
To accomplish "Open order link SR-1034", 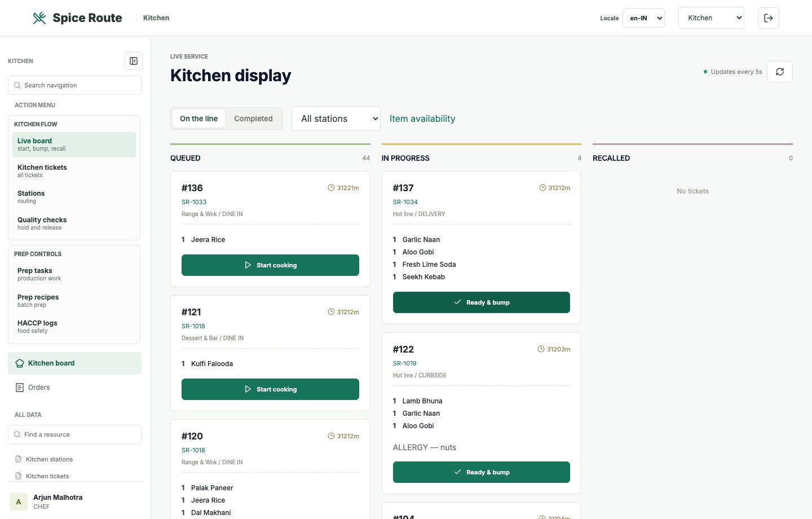I will [405, 202].
